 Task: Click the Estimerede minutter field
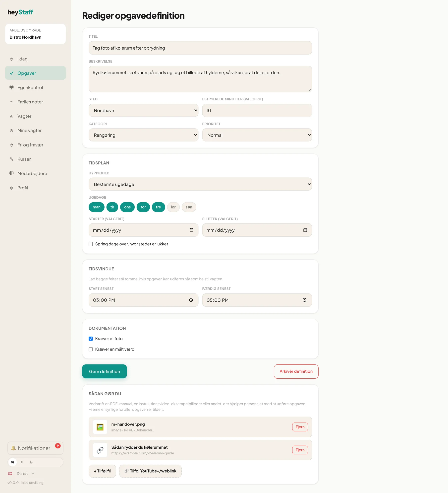coord(257,110)
